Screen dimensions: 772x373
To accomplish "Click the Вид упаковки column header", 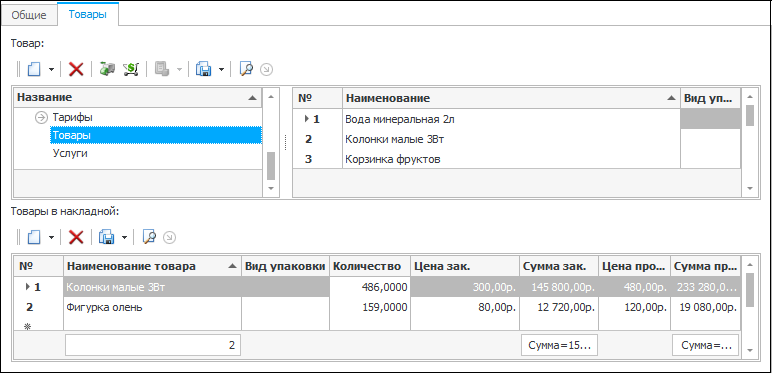I will coord(285,266).
